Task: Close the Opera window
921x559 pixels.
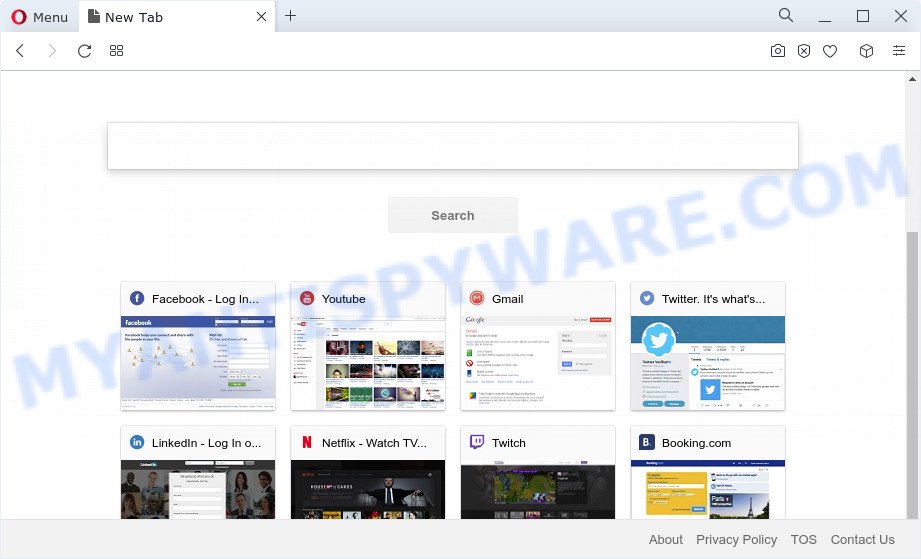Action: [x=900, y=16]
